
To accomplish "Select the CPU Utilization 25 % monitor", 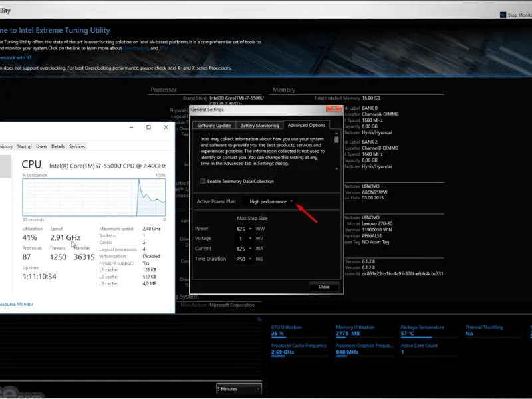I will 299,331.
